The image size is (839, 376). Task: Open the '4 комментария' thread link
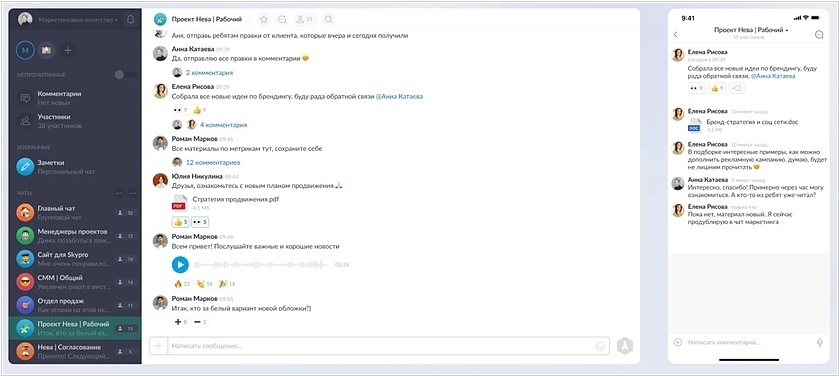click(223, 125)
